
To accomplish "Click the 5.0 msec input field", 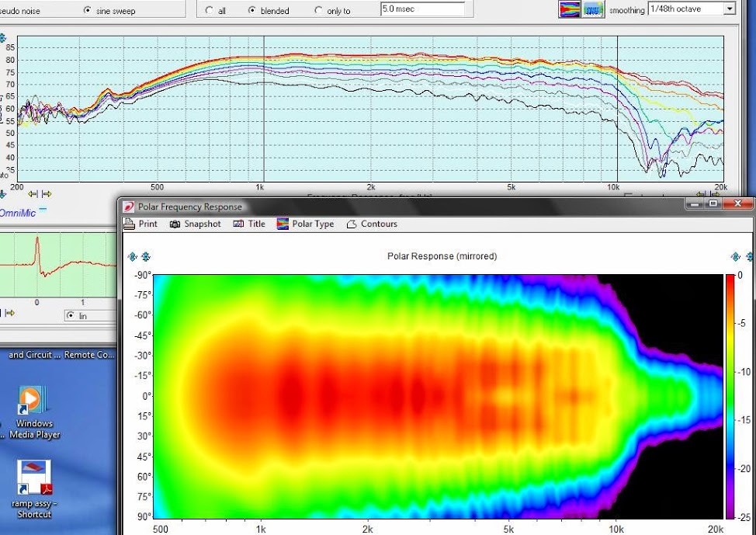I will [422, 9].
